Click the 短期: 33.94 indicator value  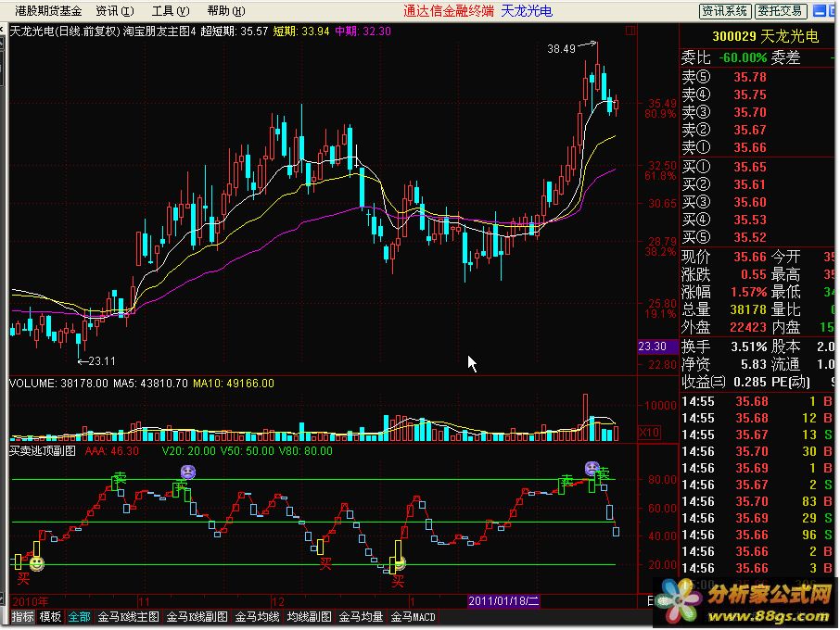click(301, 31)
